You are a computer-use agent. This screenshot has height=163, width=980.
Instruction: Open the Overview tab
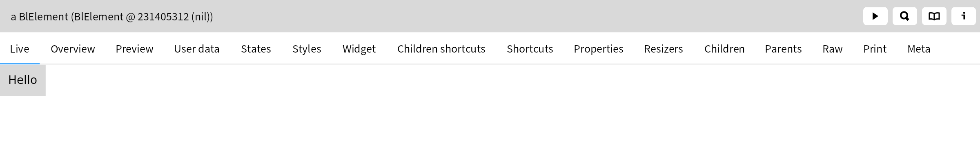73,49
